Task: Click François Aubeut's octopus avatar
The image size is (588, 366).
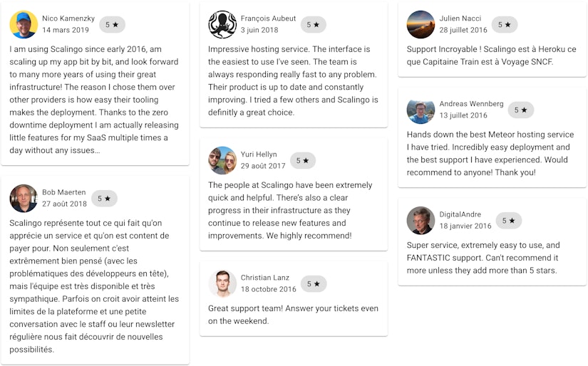Action: (x=222, y=24)
